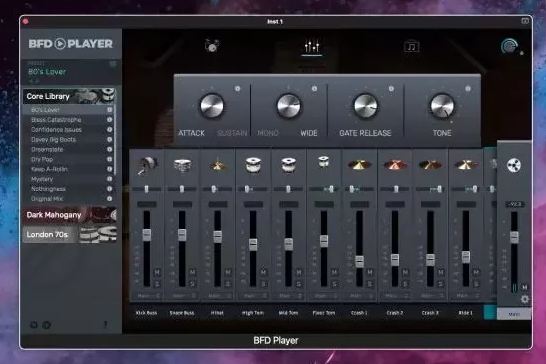Open Hihat output routing dropdown
546x364 pixels.
pos(219,296)
